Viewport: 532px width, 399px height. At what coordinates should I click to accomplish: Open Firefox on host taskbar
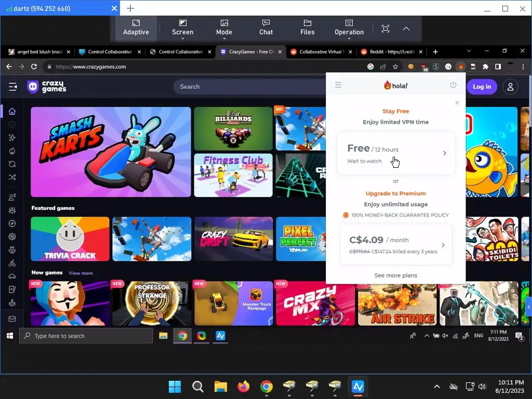pyautogui.click(x=243, y=387)
